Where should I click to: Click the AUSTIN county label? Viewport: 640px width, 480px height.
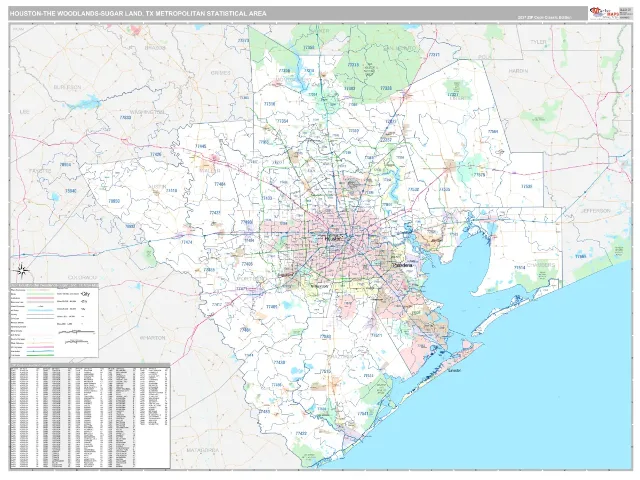(157, 187)
